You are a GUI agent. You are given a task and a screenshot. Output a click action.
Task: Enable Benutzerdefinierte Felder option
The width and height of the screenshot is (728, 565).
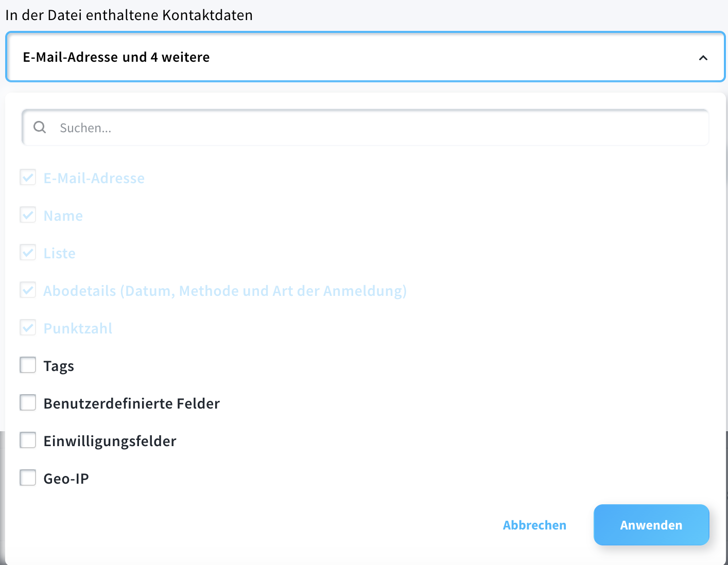click(28, 402)
